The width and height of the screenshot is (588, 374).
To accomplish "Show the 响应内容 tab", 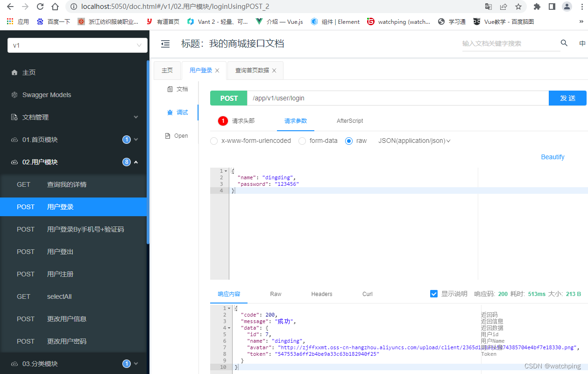I will pos(229,294).
